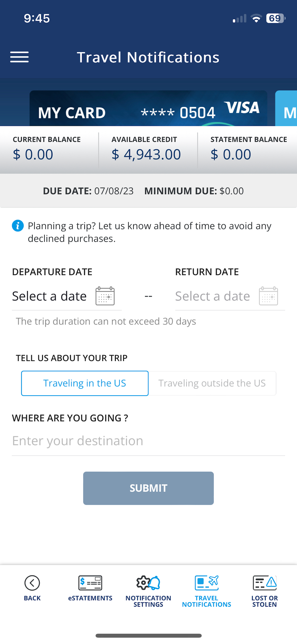Tap the Enter your destination field
The image size is (297, 644).
148,441
